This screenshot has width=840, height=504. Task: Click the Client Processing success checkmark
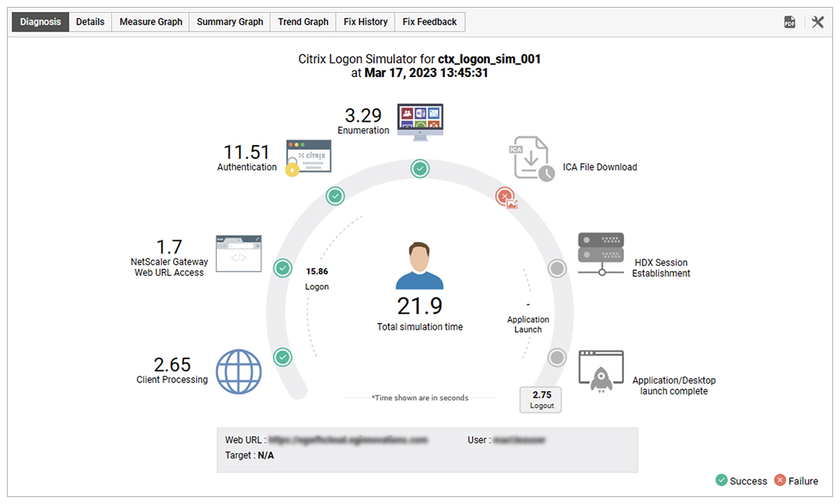(282, 357)
